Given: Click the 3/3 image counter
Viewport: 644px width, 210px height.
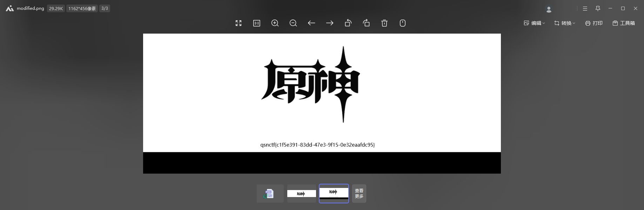Looking at the screenshot, I should coord(105,8).
